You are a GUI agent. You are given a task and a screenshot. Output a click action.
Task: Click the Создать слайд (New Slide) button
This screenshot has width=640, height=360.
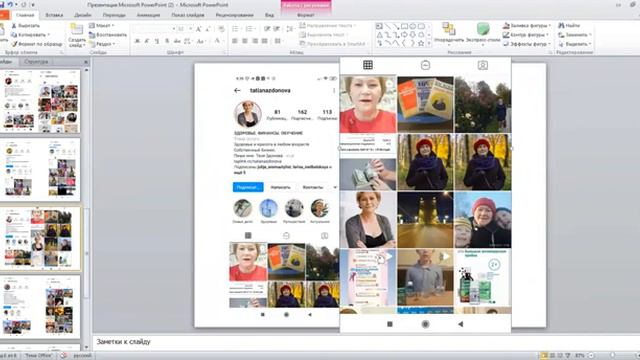click(77, 35)
